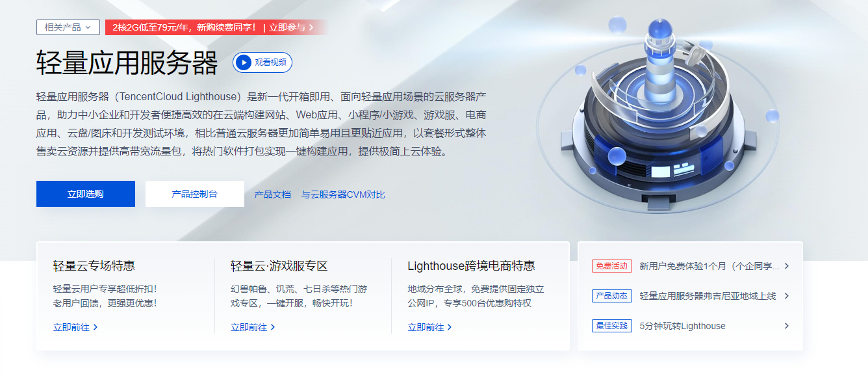Click the 最佳实践 tag
Viewport: 868px width, 374px height.
[611, 326]
